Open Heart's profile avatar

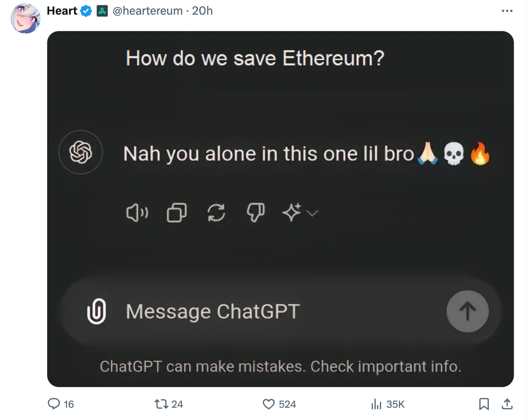[x=26, y=18]
